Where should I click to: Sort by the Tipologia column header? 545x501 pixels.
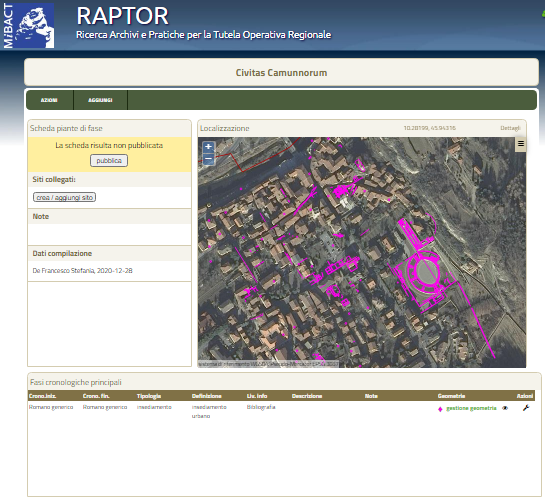(149, 396)
